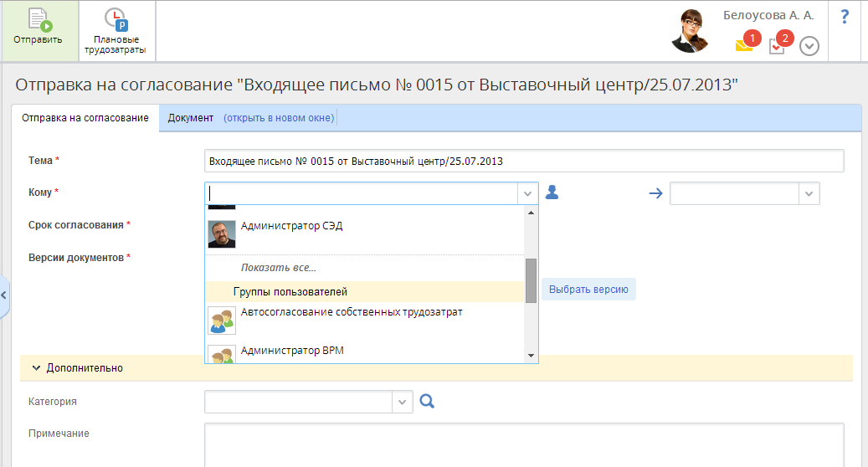Open the Категория dropdown arrow
The width and height of the screenshot is (868, 467).
403,402
